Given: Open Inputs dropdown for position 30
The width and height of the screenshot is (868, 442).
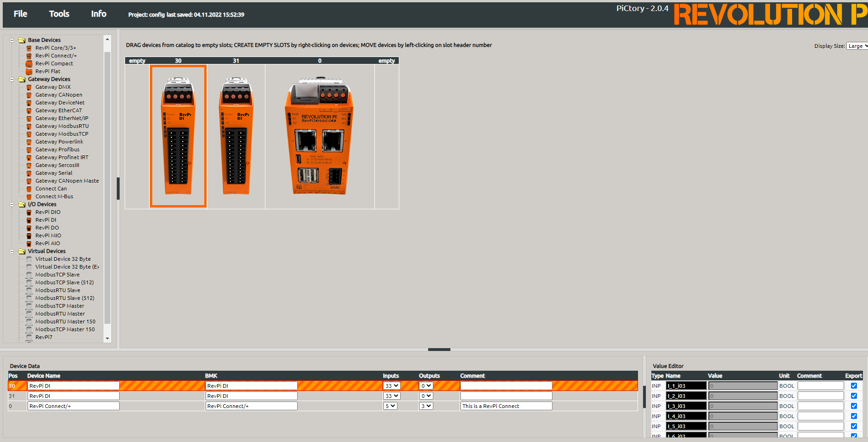Looking at the screenshot, I should tap(391, 386).
